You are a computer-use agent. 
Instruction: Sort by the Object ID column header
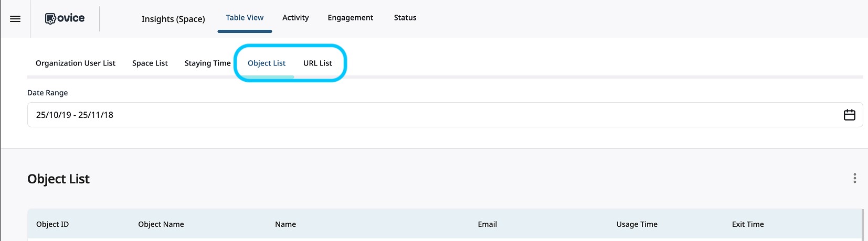pos(52,224)
